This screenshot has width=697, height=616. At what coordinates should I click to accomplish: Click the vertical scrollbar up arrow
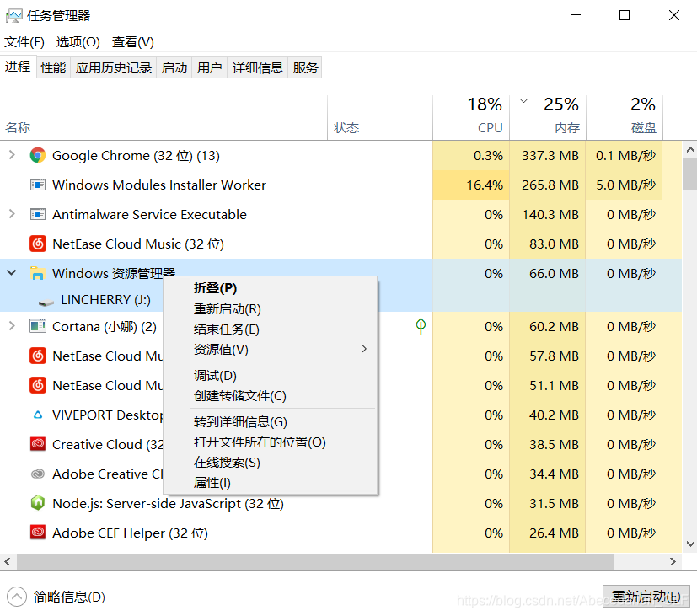tap(690, 150)
